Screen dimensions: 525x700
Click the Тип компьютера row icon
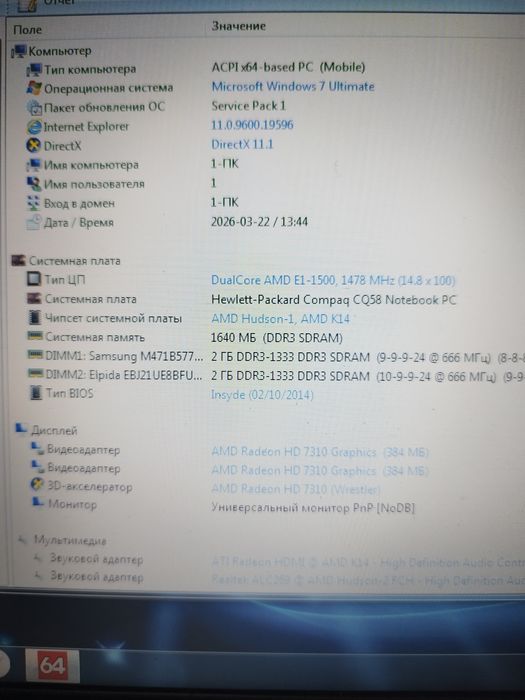coord(34,70)
